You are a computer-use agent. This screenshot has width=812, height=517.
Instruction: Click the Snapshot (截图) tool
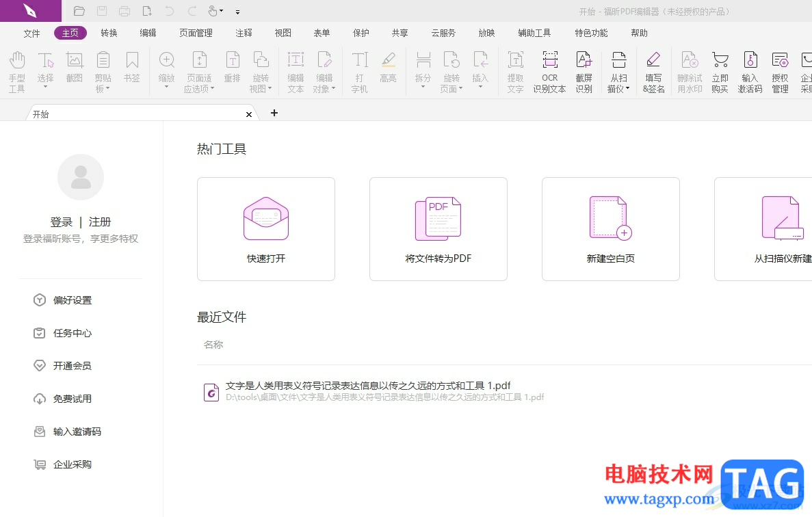[x=75, y=67]
